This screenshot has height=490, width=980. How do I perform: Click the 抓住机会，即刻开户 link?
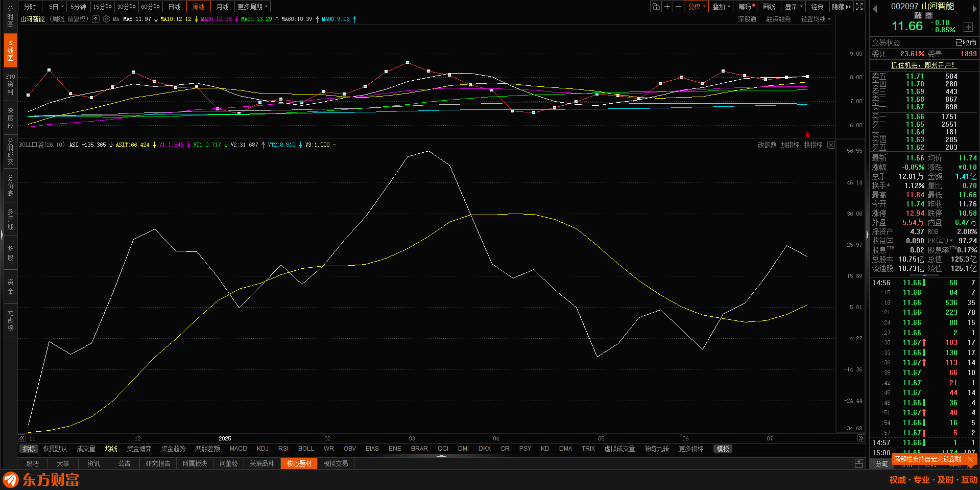pyautogui.click(x=923, y=65)
